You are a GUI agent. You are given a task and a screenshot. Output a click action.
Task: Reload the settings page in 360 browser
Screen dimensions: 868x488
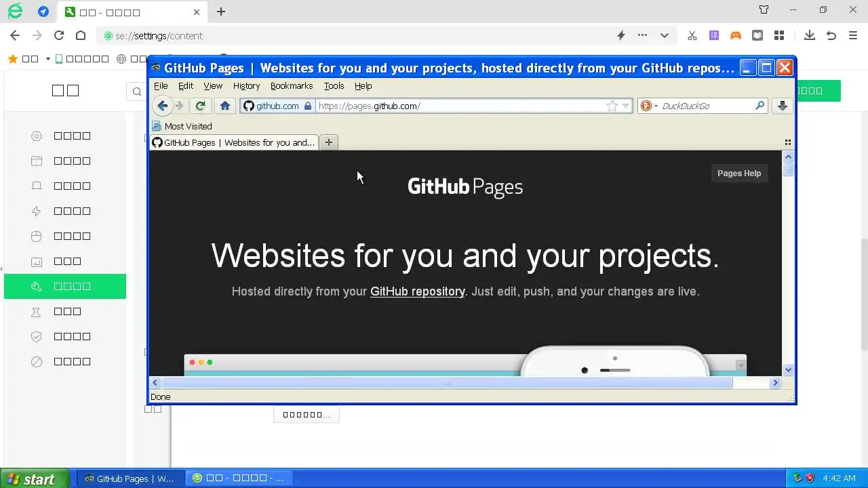coord(59,35)
